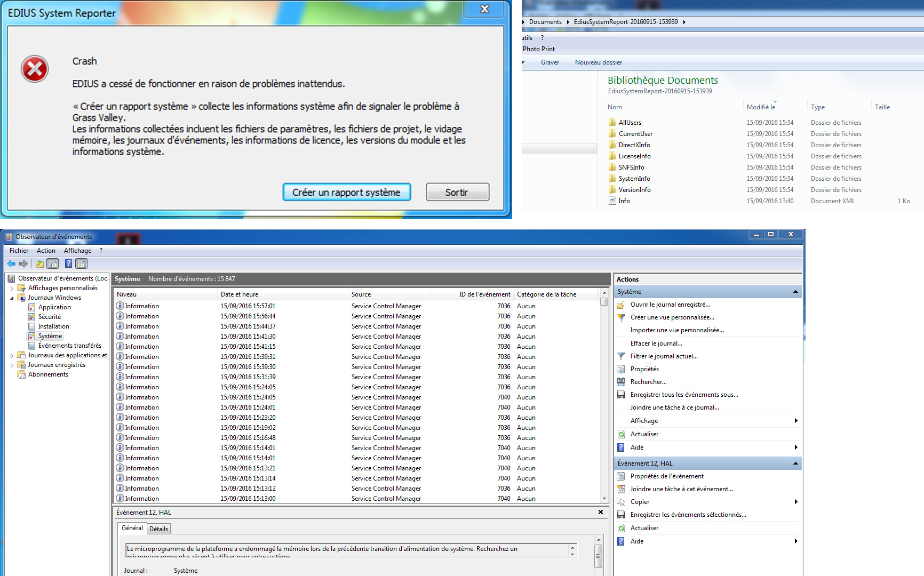The image size is (924, 576).
Task: Click the up-one-level folder toolbar icon
Action: point(40,263)
